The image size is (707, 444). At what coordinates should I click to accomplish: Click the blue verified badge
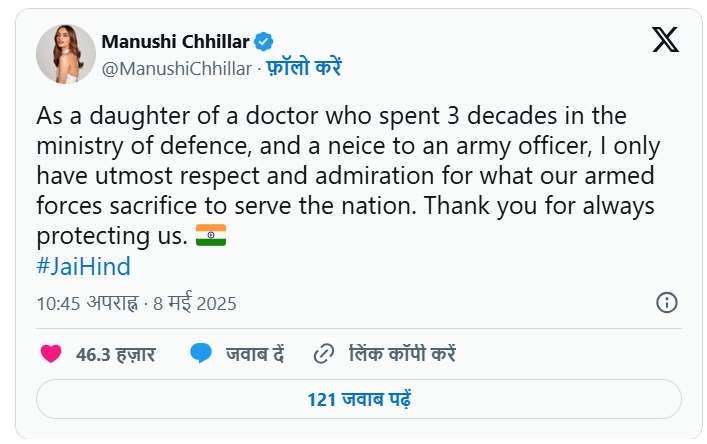[264, 42]
